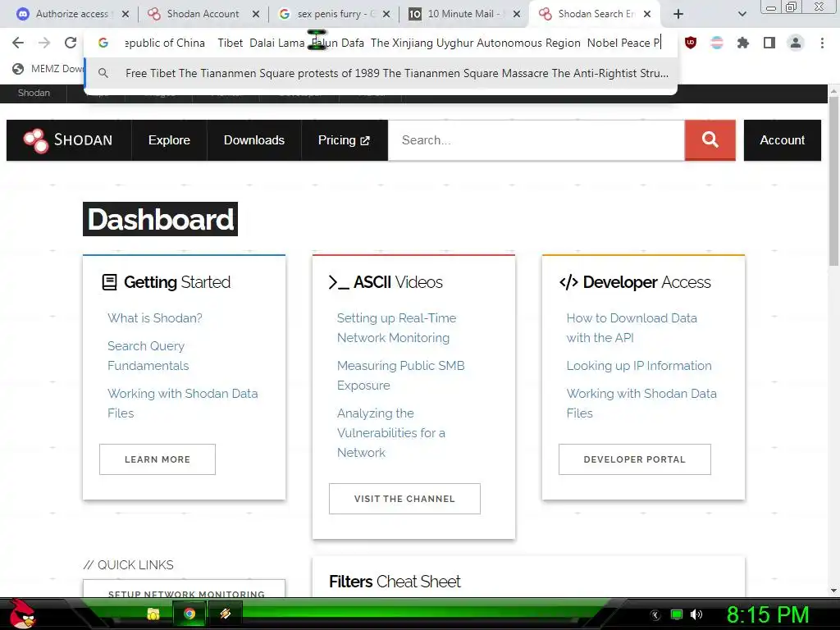Open Setting up Real-Time Network Monitoring link

coord(396,328)
